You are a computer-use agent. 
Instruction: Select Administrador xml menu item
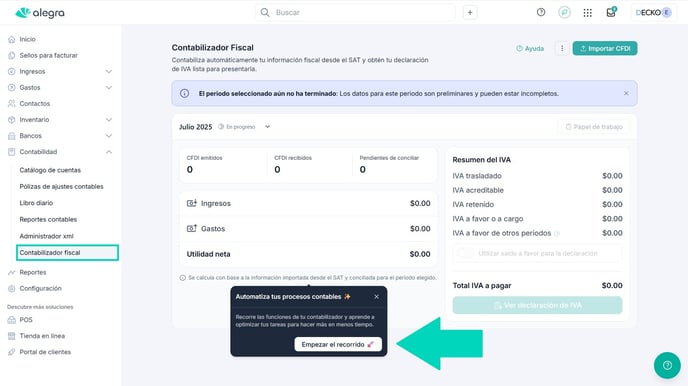point(47,236)
